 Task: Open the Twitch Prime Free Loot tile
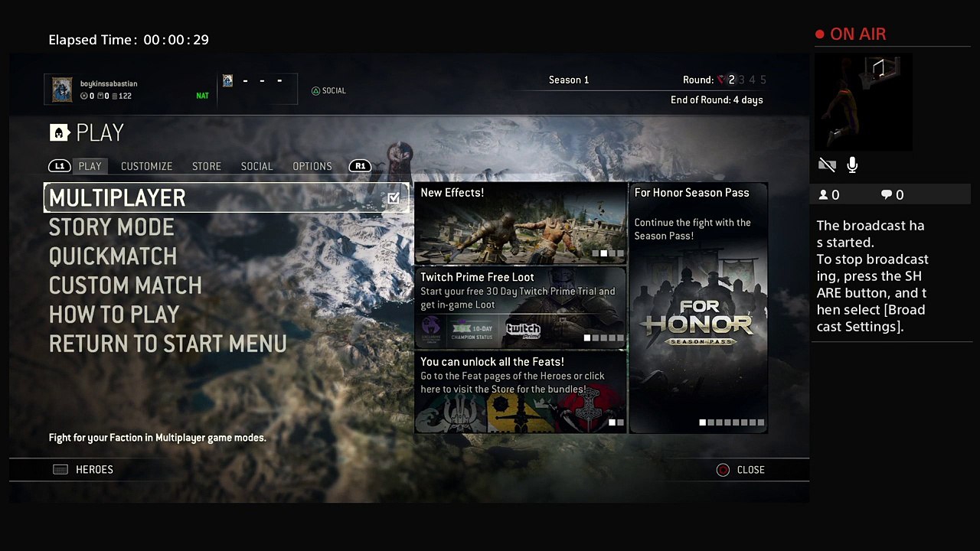point(521,307)
